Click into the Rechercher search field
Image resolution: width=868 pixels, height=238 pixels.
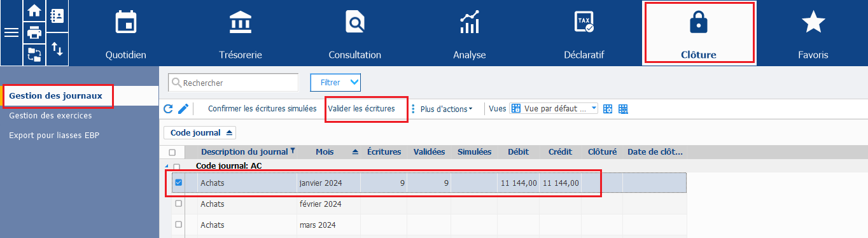pos(233,83)
